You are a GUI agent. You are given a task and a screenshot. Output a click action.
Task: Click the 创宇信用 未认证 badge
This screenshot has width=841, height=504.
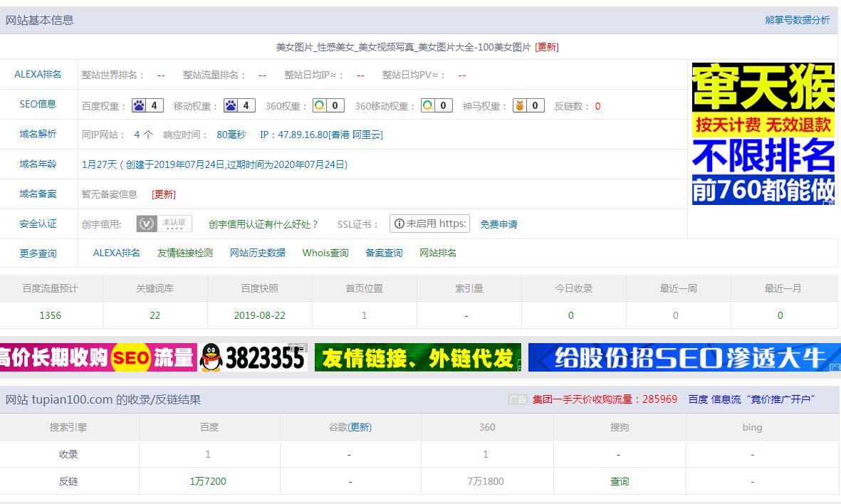coord(164,224)
